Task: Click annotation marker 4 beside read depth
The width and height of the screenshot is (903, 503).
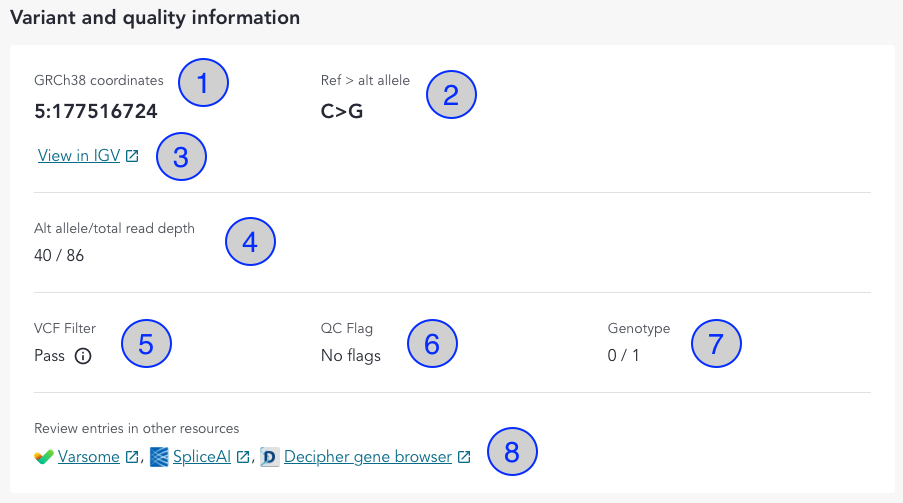Action: tap(249, 241)
